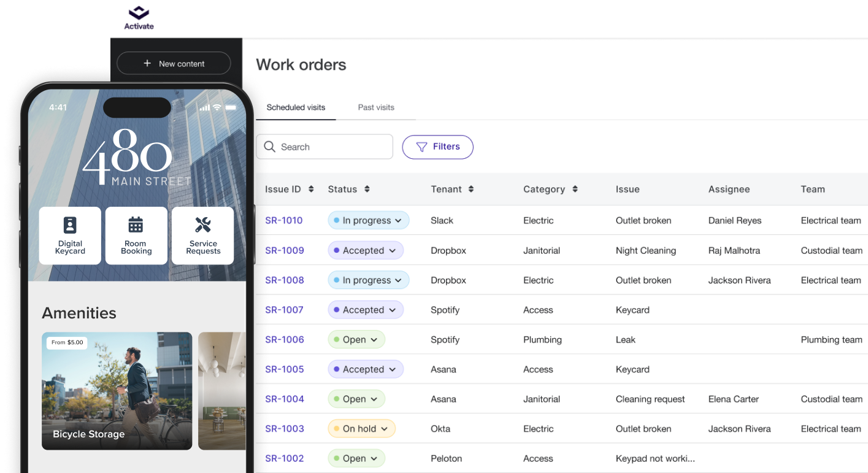The height and width of the screenshot is (473, 868).
Task: Open Bicycle Storage amenity card
Action: pos(117,391)
